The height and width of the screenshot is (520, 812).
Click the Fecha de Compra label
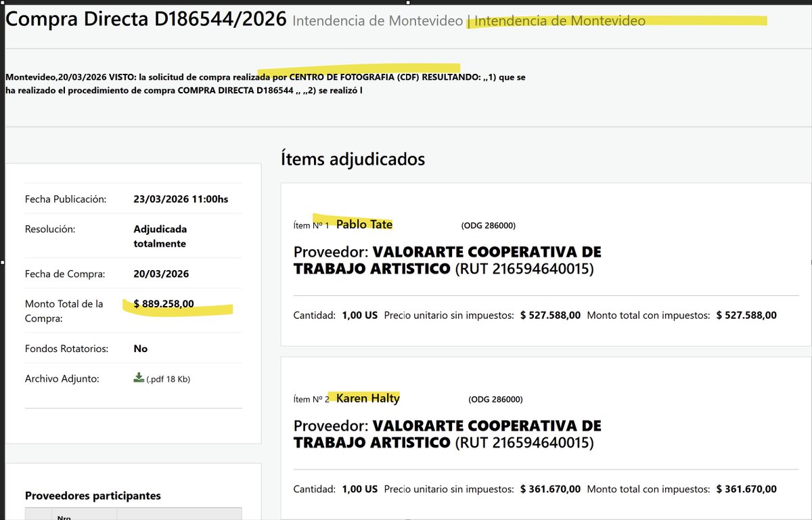65,274
